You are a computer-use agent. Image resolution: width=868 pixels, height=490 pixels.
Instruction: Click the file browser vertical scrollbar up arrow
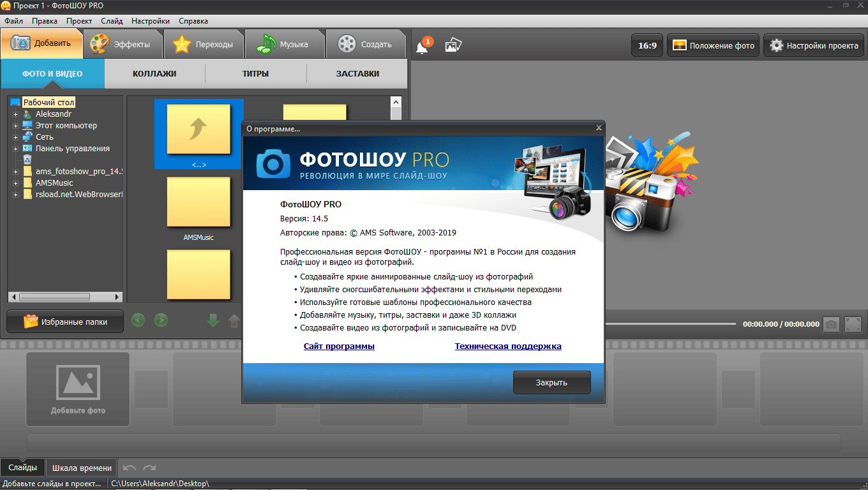tap(396, 102)
